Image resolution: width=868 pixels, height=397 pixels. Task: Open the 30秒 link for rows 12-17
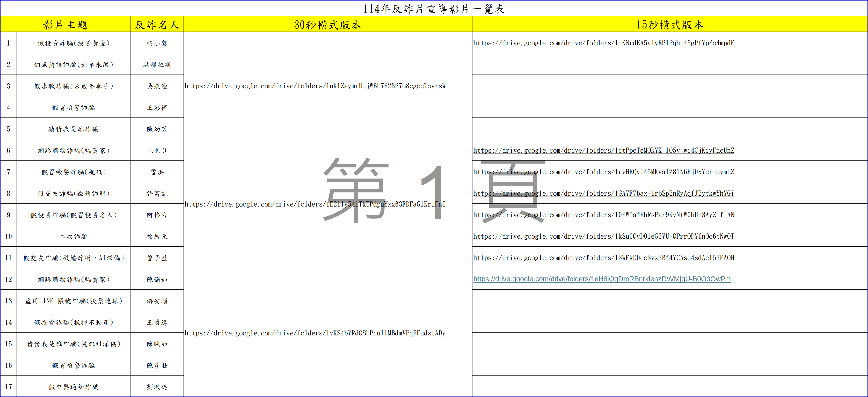[x=315, y=333]
